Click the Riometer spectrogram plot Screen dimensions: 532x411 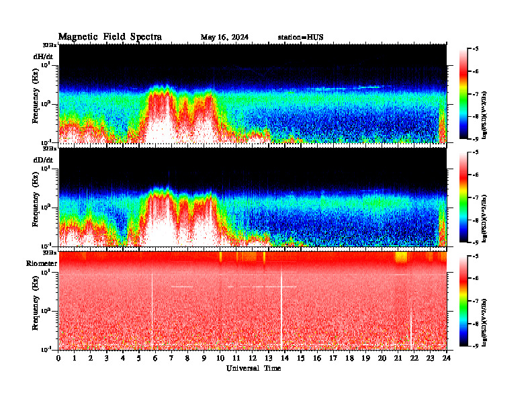pyautogui.click(x=253, y=301)
